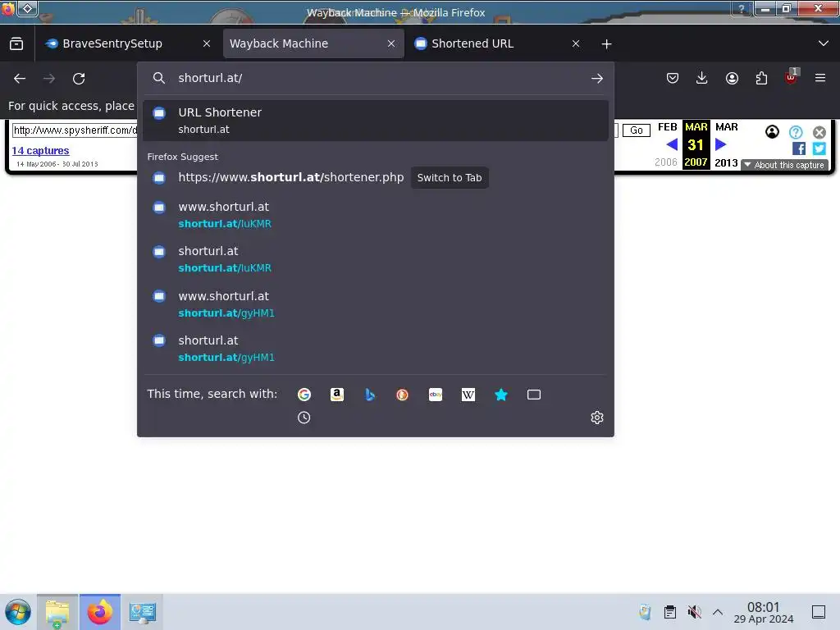The image size is (840, 630).
Task: Open the Downloads panel
Action: [702, 78]
